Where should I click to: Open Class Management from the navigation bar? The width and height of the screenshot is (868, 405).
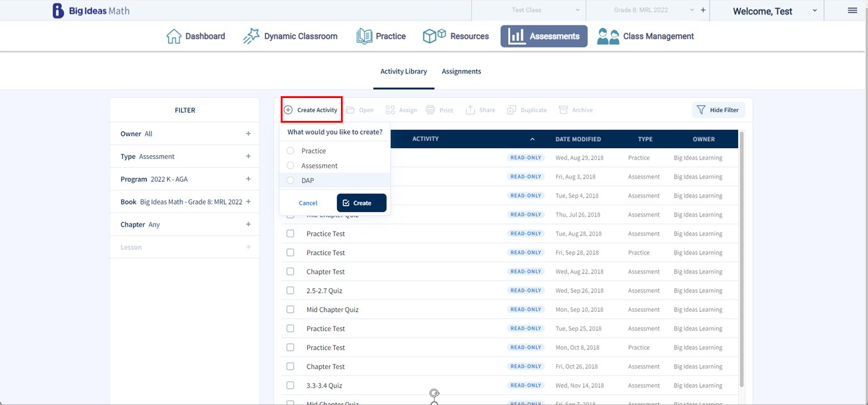[x=646, y=36]
